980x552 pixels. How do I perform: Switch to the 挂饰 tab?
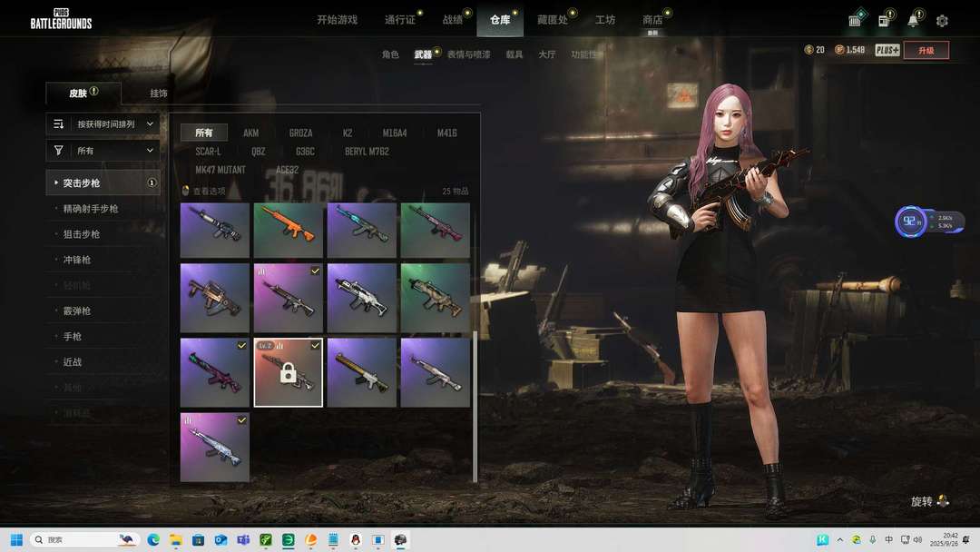pos(159,94)
